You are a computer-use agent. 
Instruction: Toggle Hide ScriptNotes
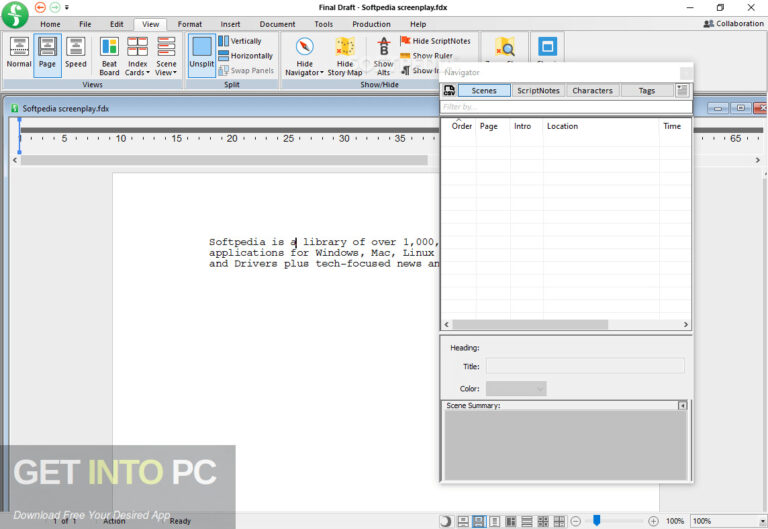click(x=435, y=41)
